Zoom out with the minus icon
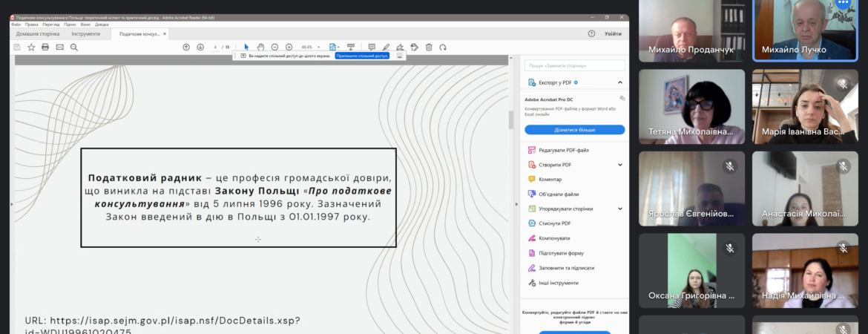This screenshot has height=334, width=868. (274, 47)
